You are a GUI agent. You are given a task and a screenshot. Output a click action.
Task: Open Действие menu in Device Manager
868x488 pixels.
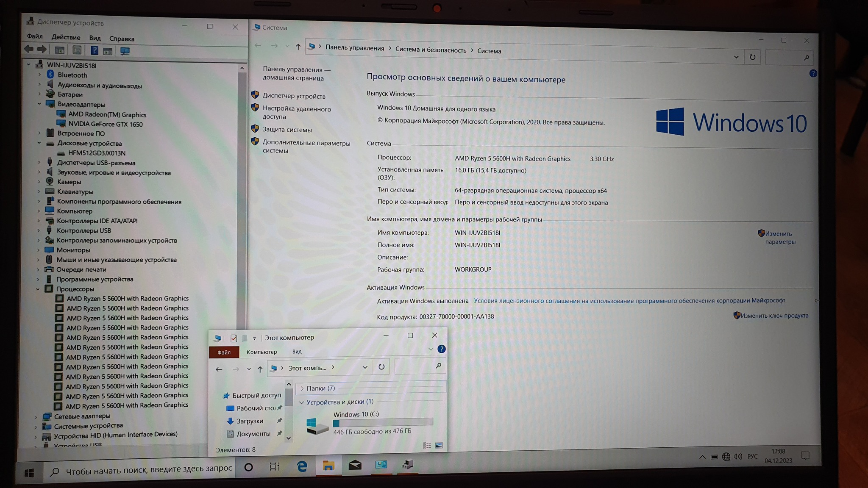click(x=66, y=37)
